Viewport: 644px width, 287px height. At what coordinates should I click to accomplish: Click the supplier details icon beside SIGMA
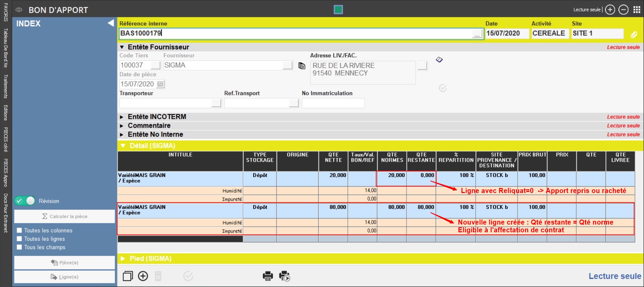coord(302,66)
